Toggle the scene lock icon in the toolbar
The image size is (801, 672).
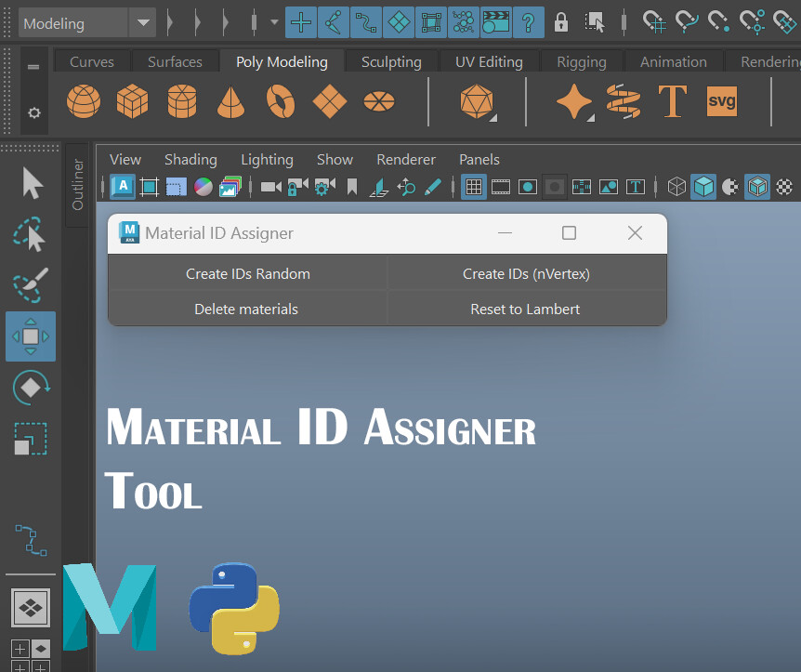561,21
